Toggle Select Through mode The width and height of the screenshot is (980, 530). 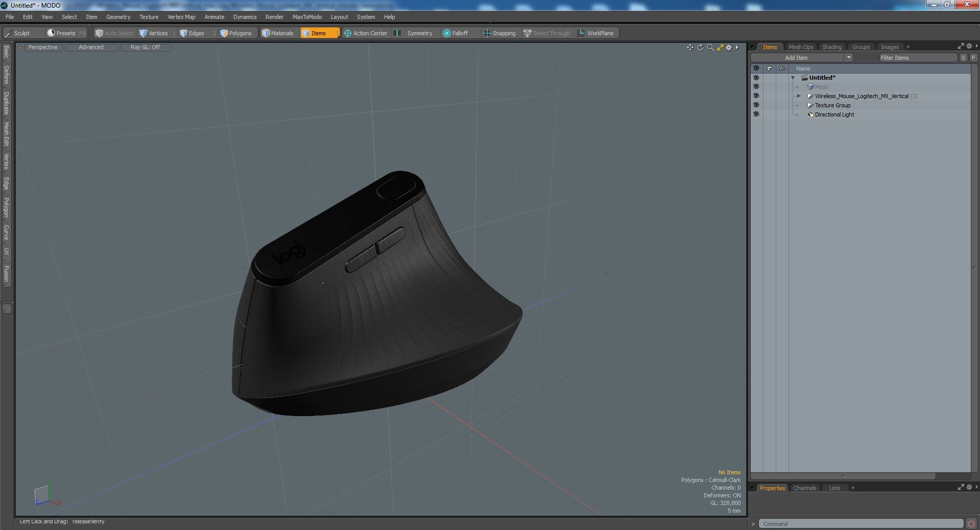[x=547, y=33]
